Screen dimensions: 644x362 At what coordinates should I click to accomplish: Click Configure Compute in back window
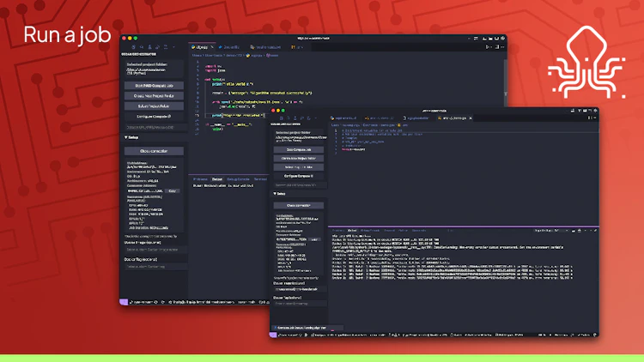point(154,117)
